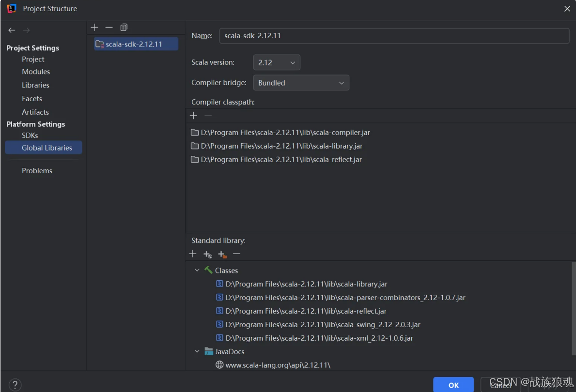The image size is (576, 392).
Task: Open Modules settings
Action: click(x=36, y=72)
